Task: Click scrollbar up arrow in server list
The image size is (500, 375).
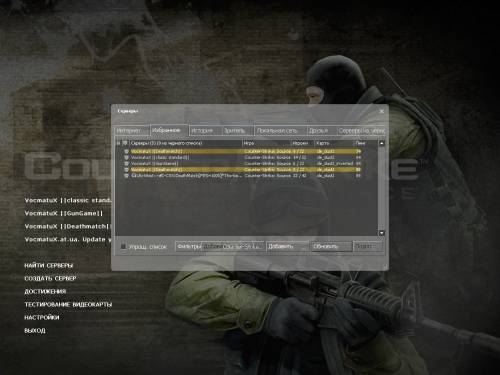Action: coord(382,143)
